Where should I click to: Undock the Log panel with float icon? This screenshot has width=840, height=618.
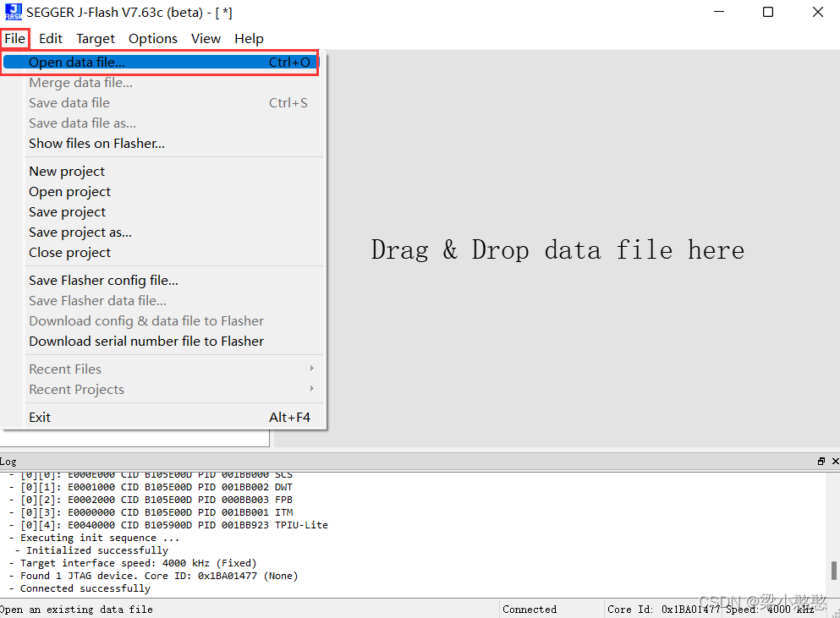click(x=821, y=461)
